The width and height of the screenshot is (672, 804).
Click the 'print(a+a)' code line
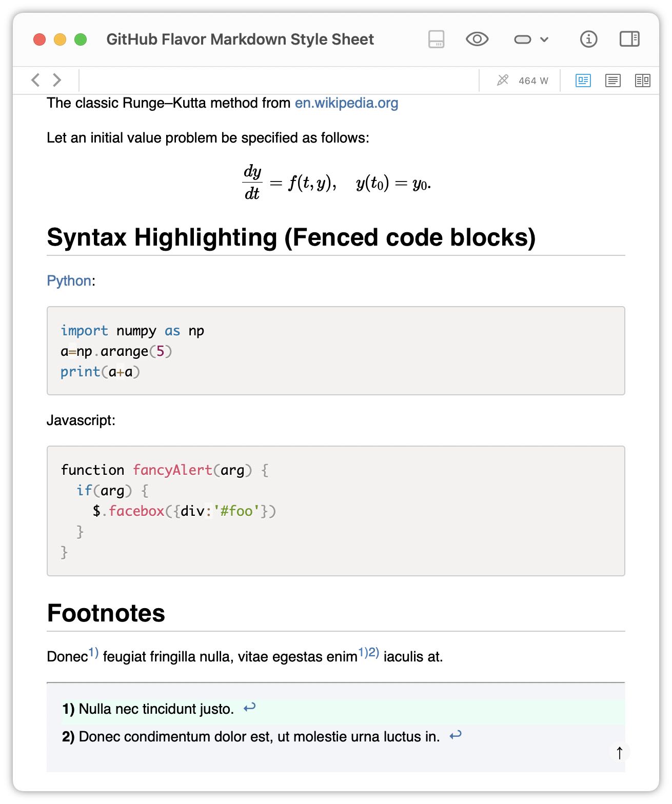tap(101, 372)
